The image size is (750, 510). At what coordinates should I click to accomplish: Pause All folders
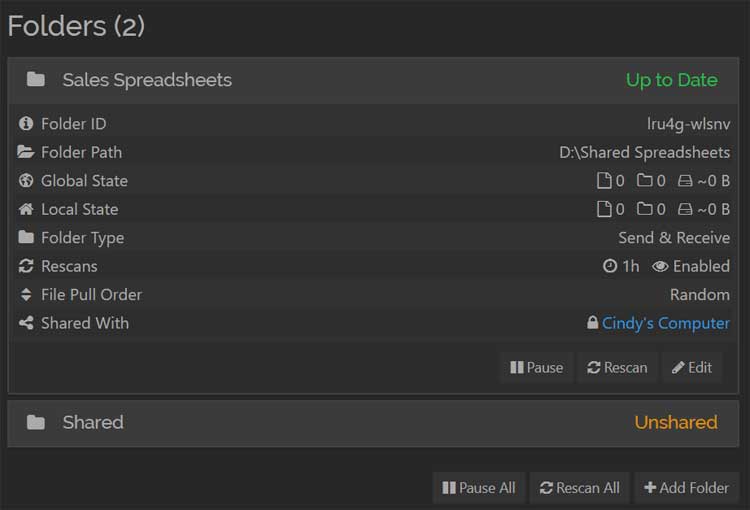click(479, 488)
